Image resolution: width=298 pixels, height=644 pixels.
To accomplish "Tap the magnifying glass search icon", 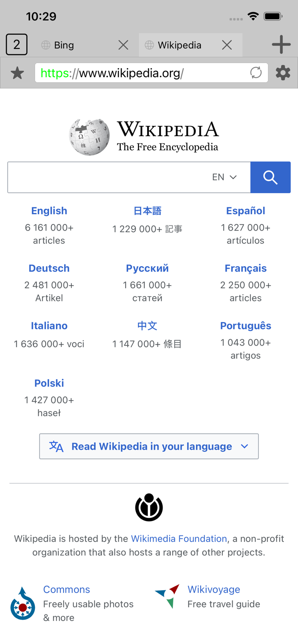I will click(x=270, y=177).
